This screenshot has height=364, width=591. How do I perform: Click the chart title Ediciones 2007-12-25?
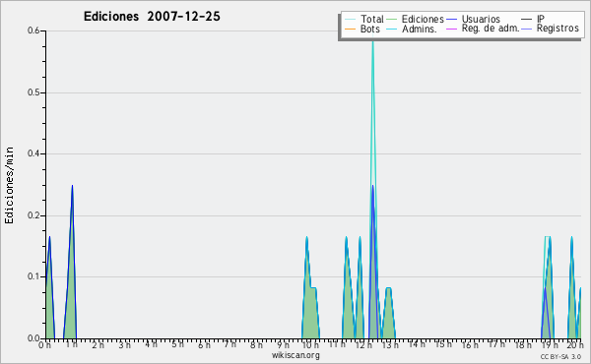pos(152,17)
